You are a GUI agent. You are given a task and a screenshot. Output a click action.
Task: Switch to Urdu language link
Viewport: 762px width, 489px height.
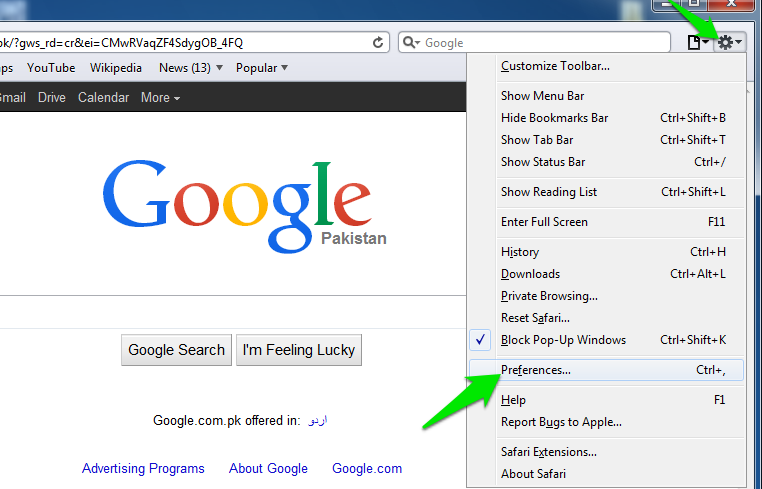click(x=318, y=420)
